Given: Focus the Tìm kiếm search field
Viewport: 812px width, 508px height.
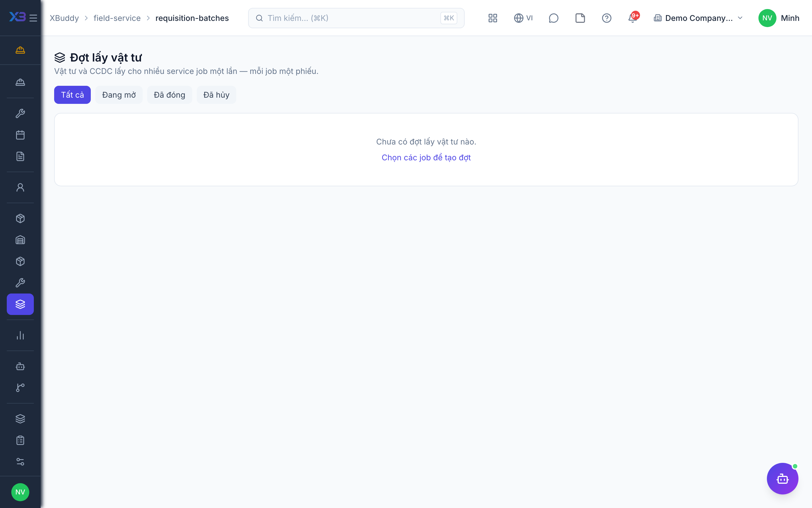Looking at the screenshot, I should pyautogui.click(x=356, y=18).
